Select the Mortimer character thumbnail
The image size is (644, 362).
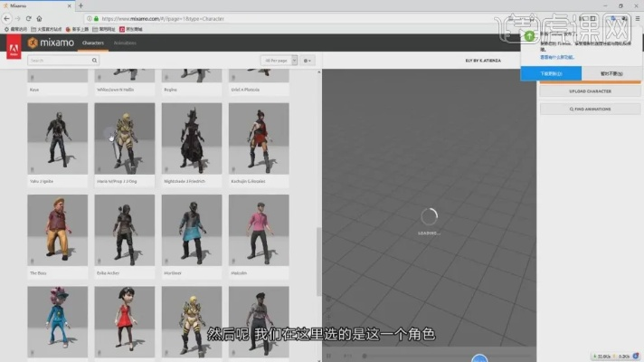pyautogui.click(x=192, y=230)
